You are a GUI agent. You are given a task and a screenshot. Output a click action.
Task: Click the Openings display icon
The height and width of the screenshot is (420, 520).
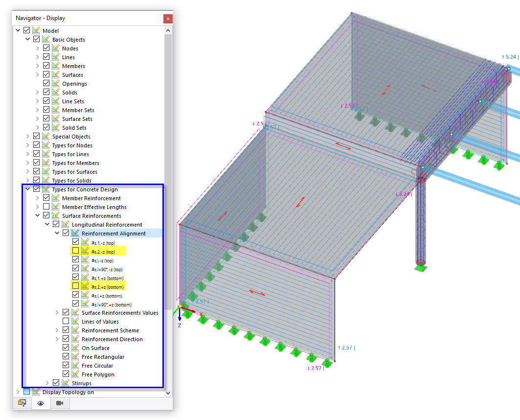click(56, 83)
